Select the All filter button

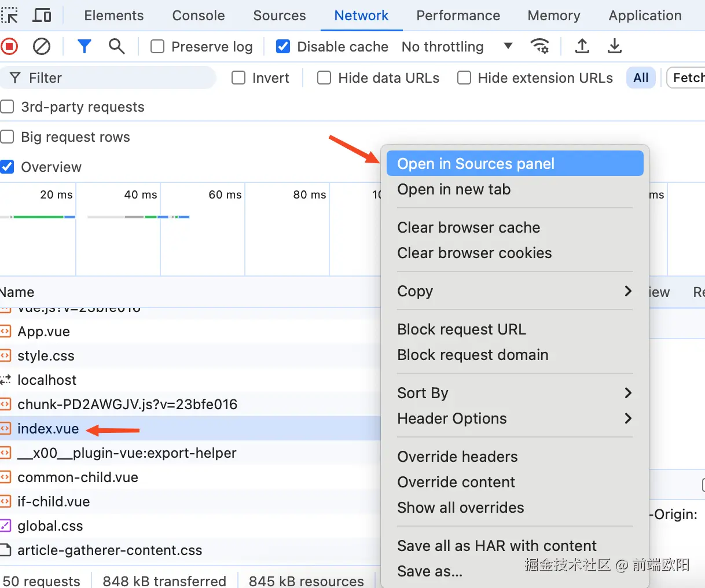[641, 78]
